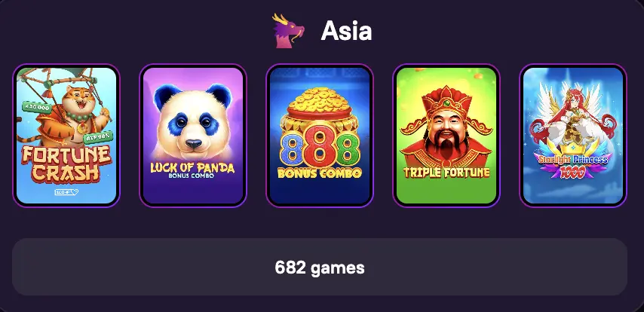Viewport: 644px width, 312px height.
Task: Click the panda's black nose
Action: pyautogui.click(x=194, y=144)
